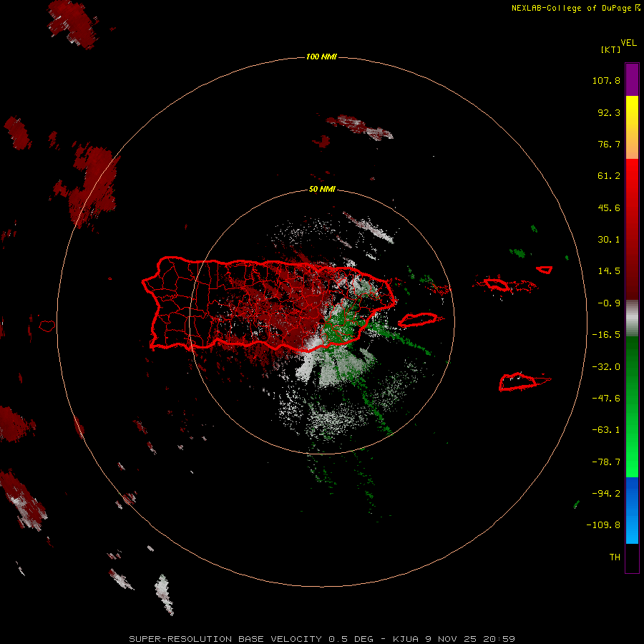
Task: Click the -16.5 velocity scale value
Action: pos(606,335)
